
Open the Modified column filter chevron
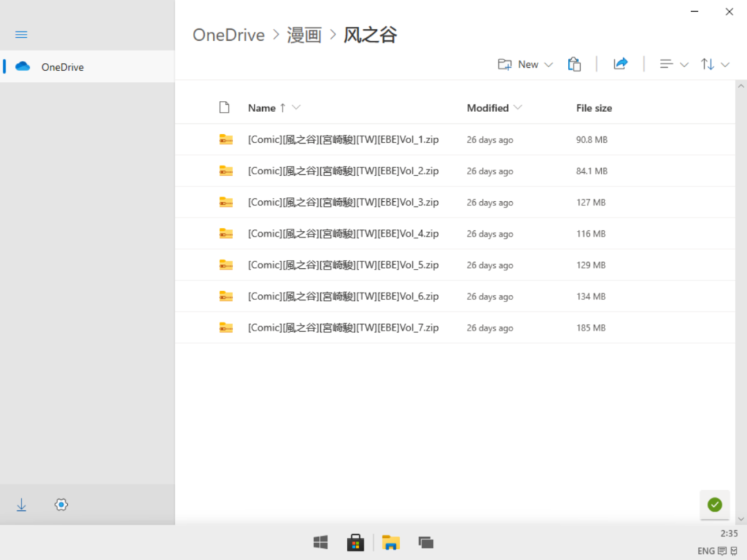click(518, 108)
